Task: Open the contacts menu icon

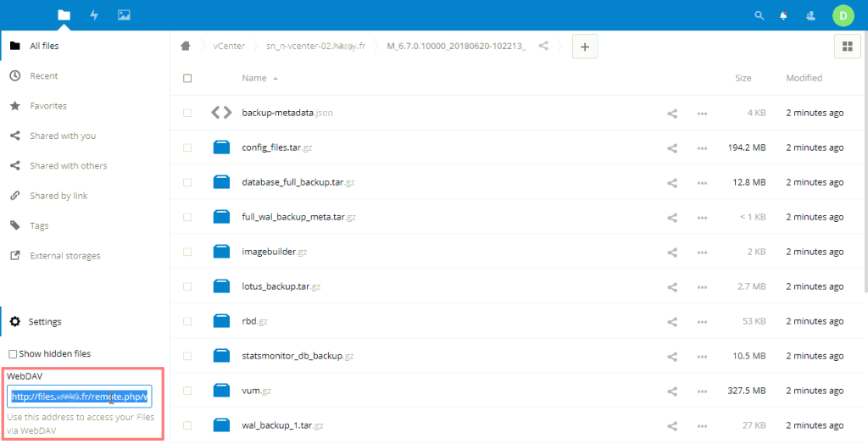Action: pyautogui.click(x=811, y=15)
